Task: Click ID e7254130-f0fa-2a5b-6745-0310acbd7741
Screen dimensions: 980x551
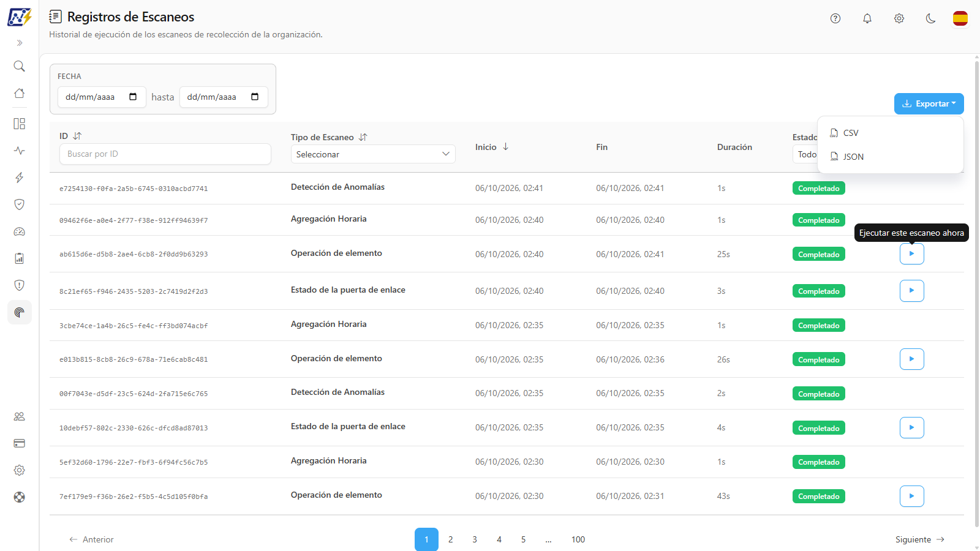Action: (134, 189)
